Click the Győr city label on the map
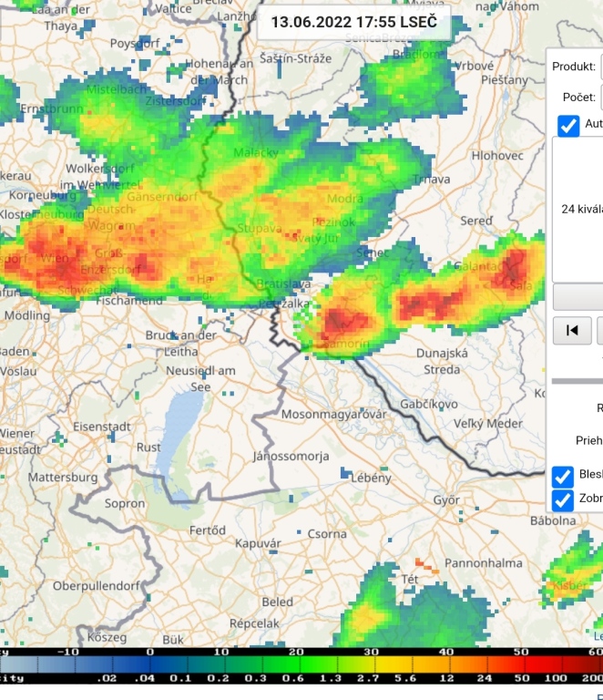 pos(446,501)
